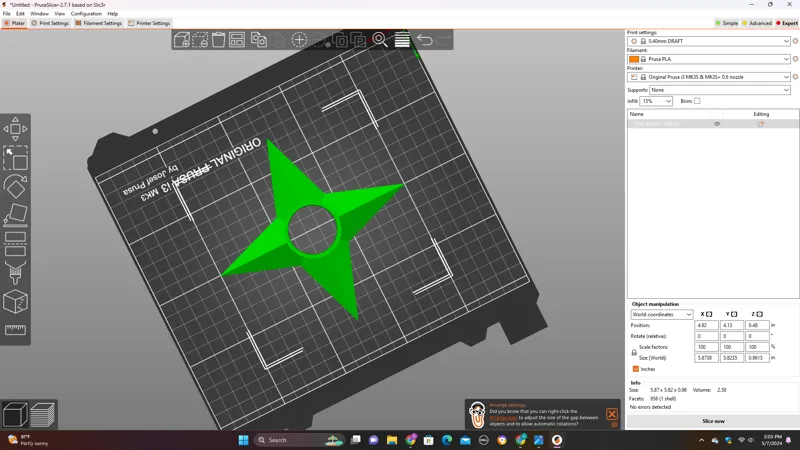800x450 pixels.
Task: Click gear icon beside Print settings preset
Action: (795, 41)
